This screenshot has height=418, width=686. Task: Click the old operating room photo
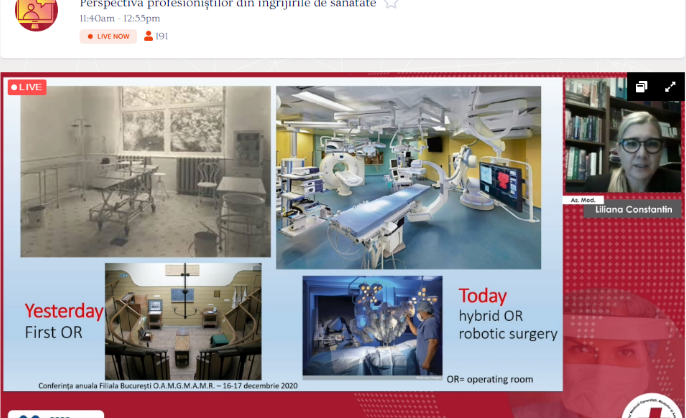(146, 171)
